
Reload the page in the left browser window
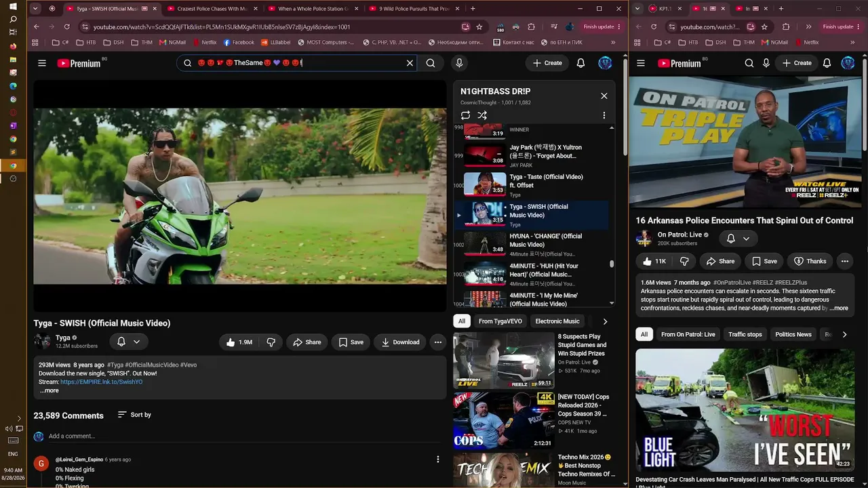click(x=66, y=27)
